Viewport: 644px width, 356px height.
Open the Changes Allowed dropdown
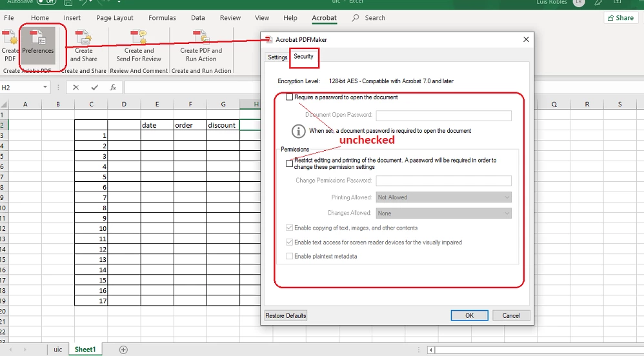443,213
